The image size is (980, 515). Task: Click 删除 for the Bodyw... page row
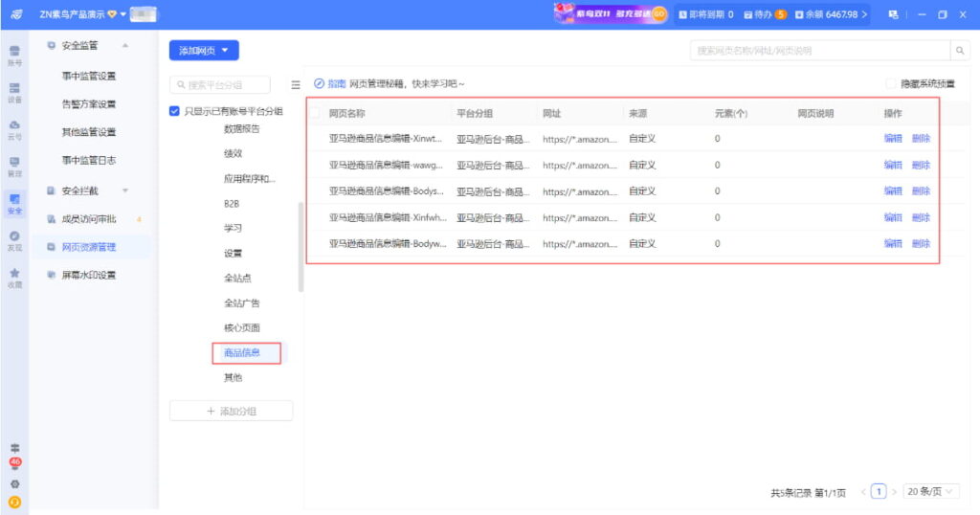[921, 243]
